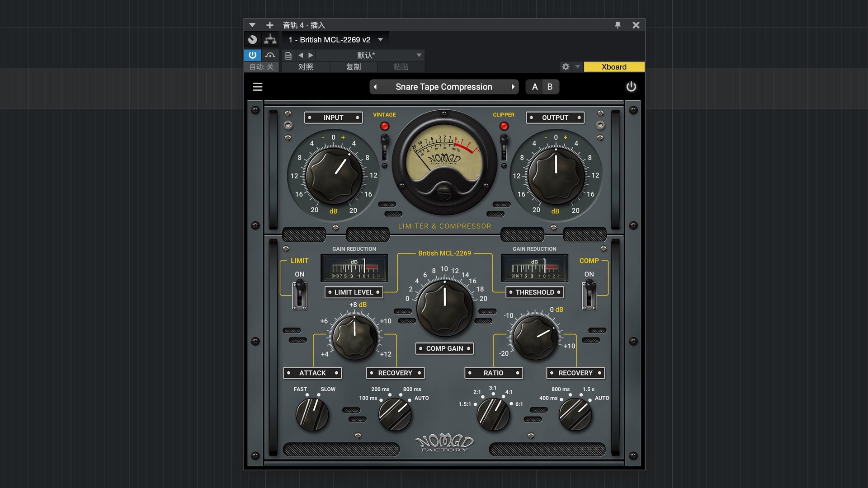868x488 pixels.
Task: Click the red VINTAGE indicator light
Action: tap(385, 126)
